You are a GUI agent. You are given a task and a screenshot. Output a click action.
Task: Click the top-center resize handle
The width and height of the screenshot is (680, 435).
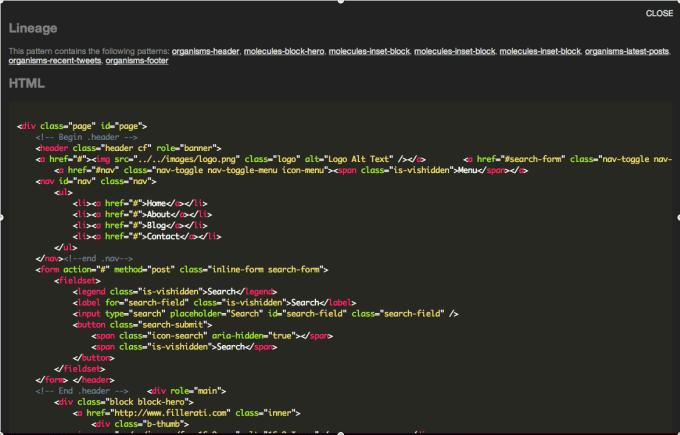tap(341, 1)
